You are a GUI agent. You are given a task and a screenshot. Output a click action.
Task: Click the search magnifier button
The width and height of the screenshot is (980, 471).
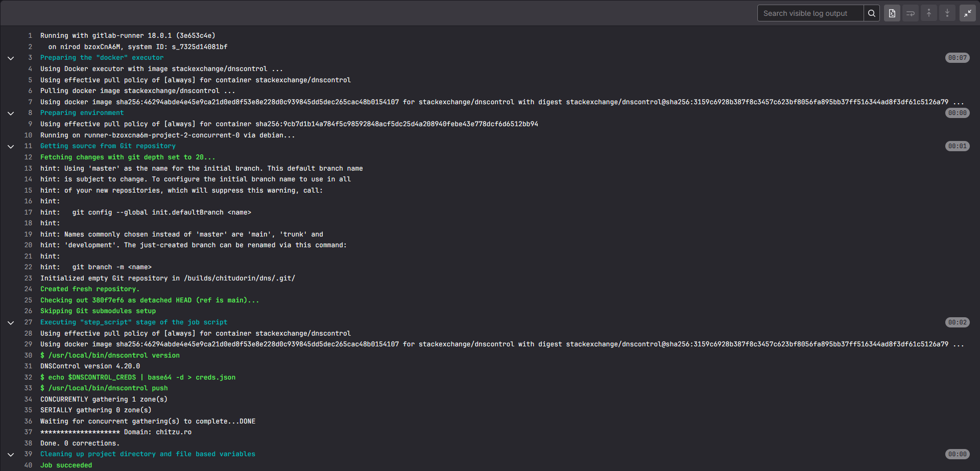click(872, 13)
